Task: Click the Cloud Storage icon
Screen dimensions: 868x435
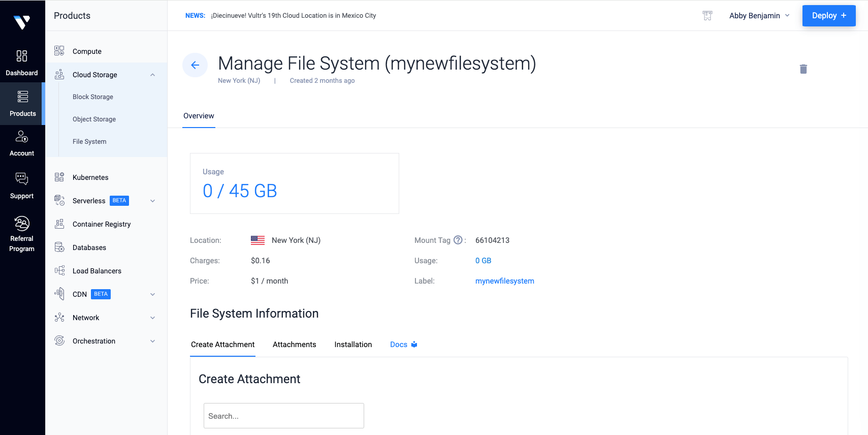Action: [59, 74]
